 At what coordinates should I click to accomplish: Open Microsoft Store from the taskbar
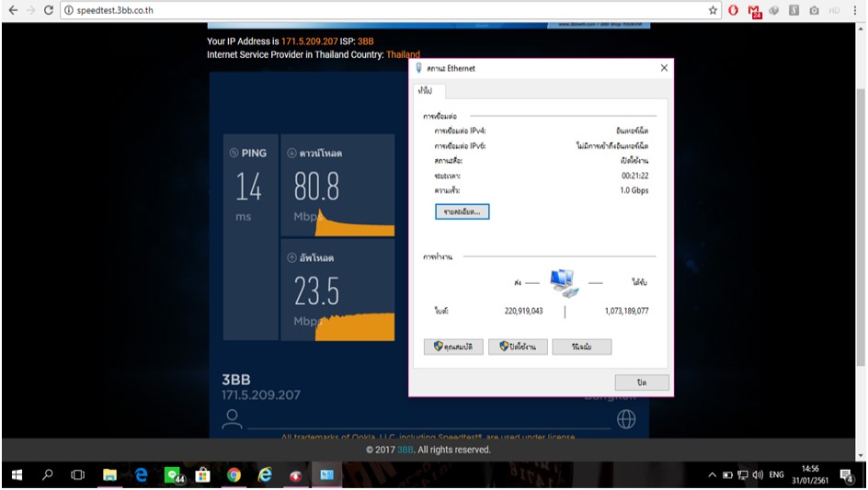(202, 475)
